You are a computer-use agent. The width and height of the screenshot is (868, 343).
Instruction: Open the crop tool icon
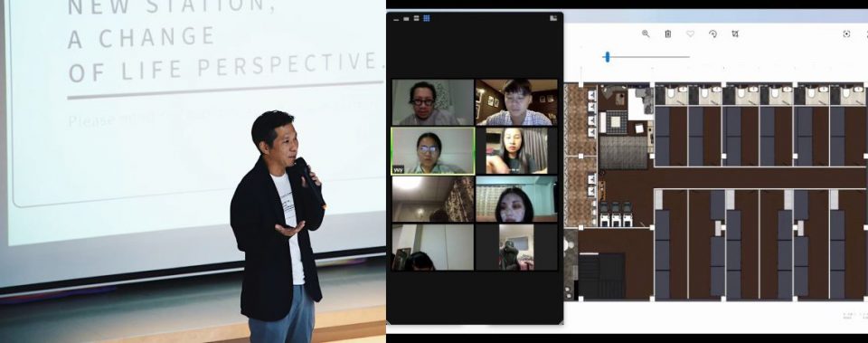(x=734, y=33)
